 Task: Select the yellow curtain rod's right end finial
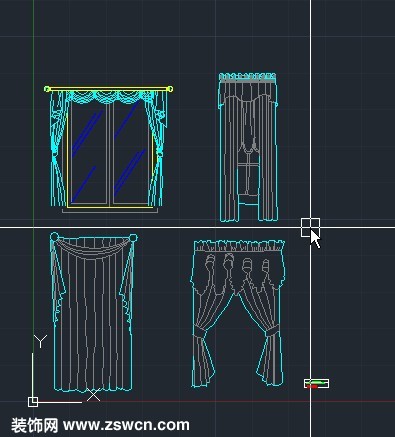[170, 89]
